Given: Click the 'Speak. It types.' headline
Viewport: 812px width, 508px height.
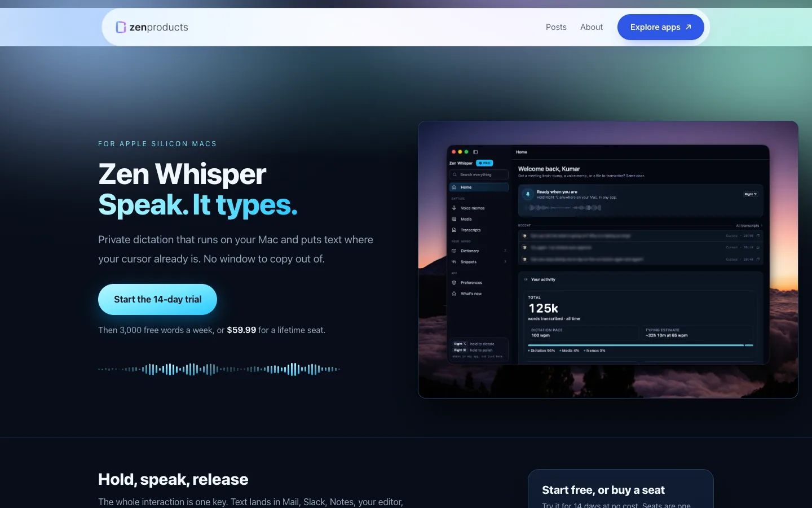Looking at the screenshot, I should click(198, 204).
